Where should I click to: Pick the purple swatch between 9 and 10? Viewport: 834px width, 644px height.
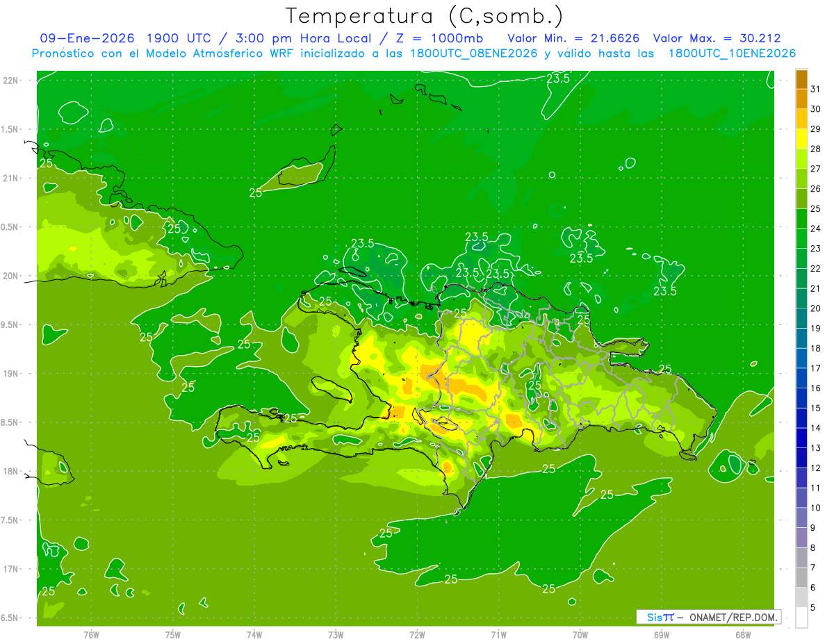tap(801, 518)
